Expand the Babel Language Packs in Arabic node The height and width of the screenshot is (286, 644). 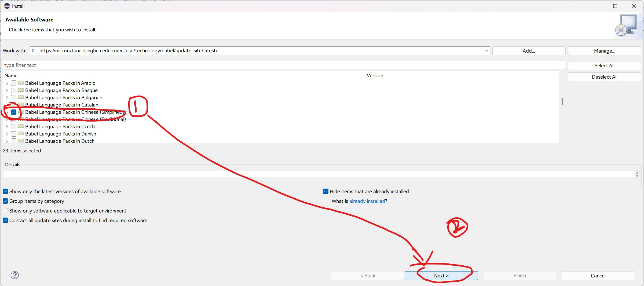[7, 83]
